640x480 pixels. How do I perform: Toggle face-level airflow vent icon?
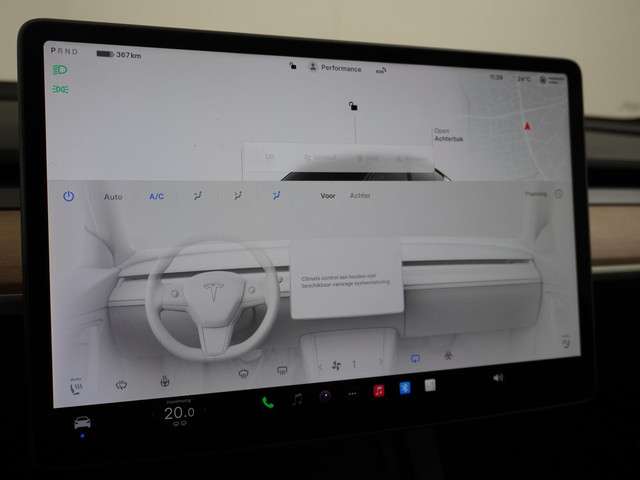tap(238, 196)
